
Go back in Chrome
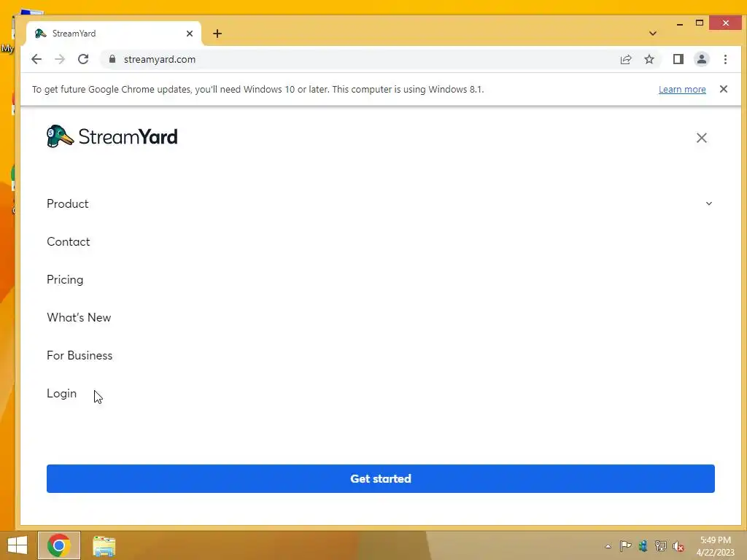tap(36, 59)
